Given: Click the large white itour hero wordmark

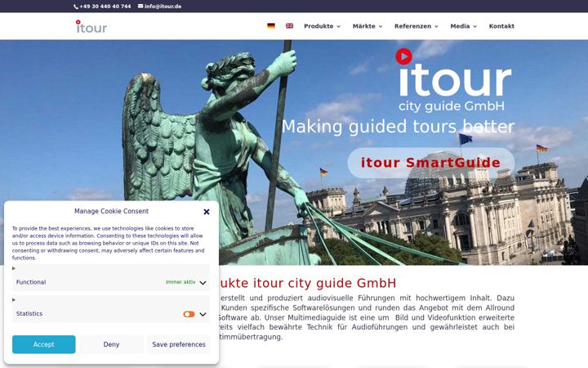Looking at the screenshot, I should pos(455,80).
